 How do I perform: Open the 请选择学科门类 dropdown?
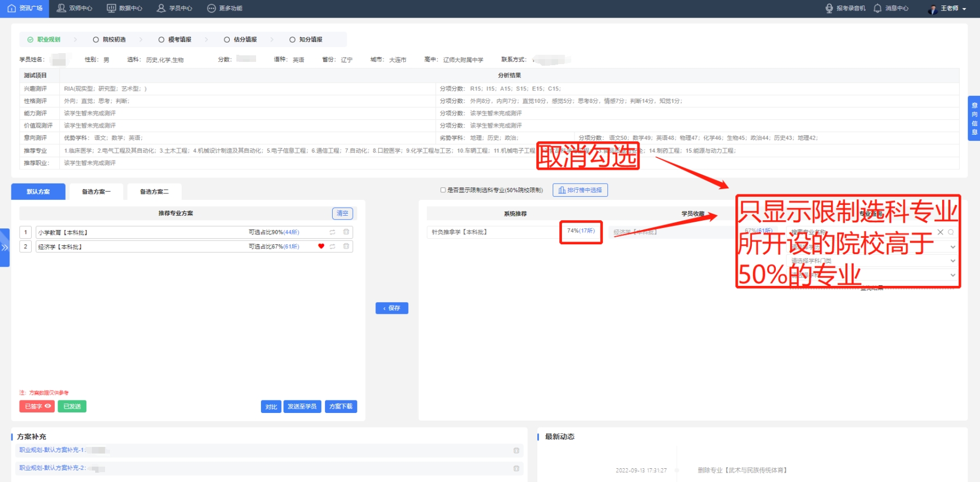click(873, 261)
